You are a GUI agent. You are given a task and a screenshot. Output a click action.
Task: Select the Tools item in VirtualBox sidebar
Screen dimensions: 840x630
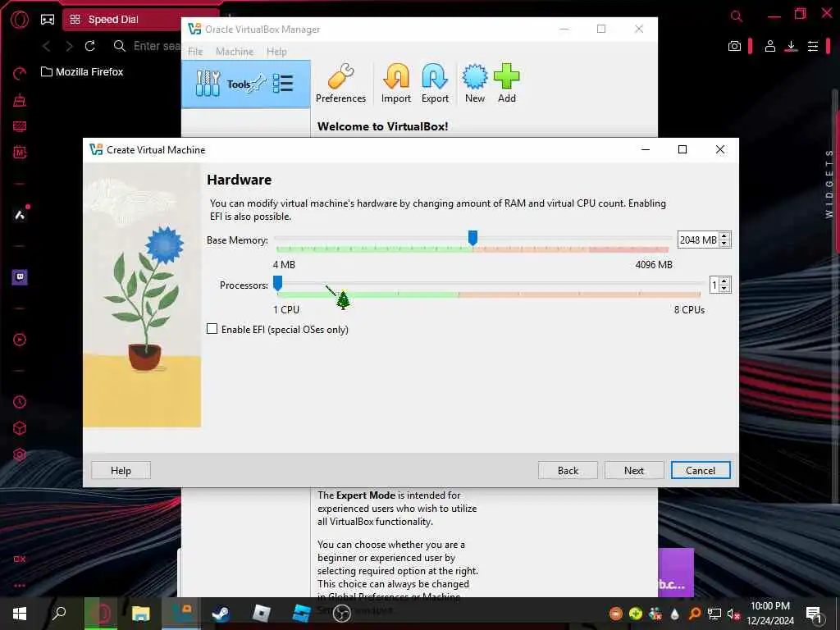246,84
